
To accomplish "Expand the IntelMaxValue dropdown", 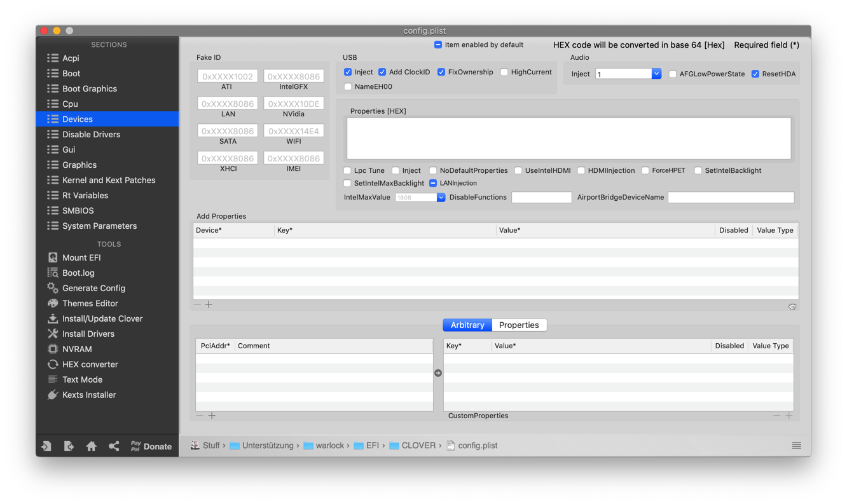I will tap(441, 198).
